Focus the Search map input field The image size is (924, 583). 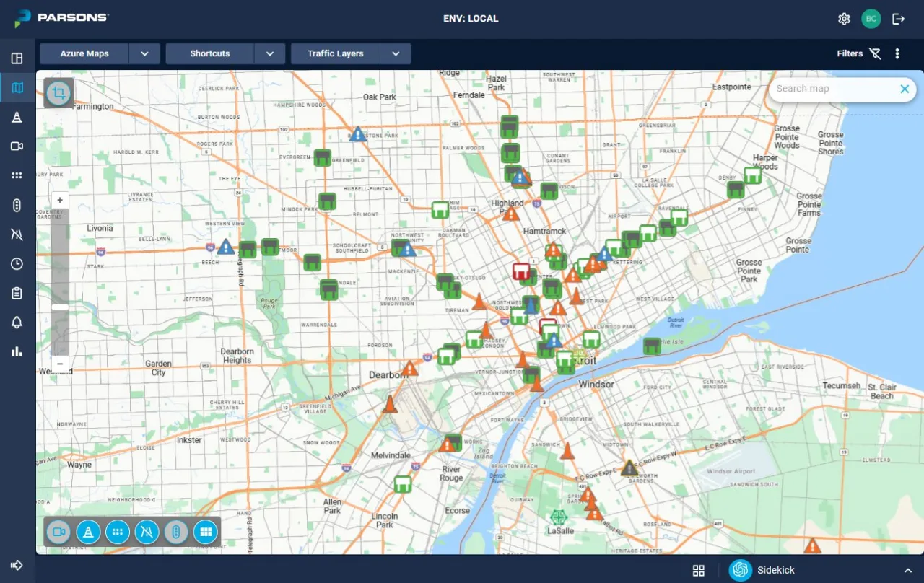pos(834,89)
